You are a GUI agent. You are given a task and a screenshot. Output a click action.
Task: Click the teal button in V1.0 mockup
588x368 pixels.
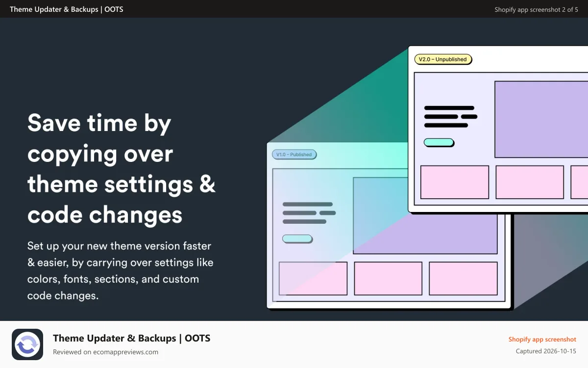[297, 238]
